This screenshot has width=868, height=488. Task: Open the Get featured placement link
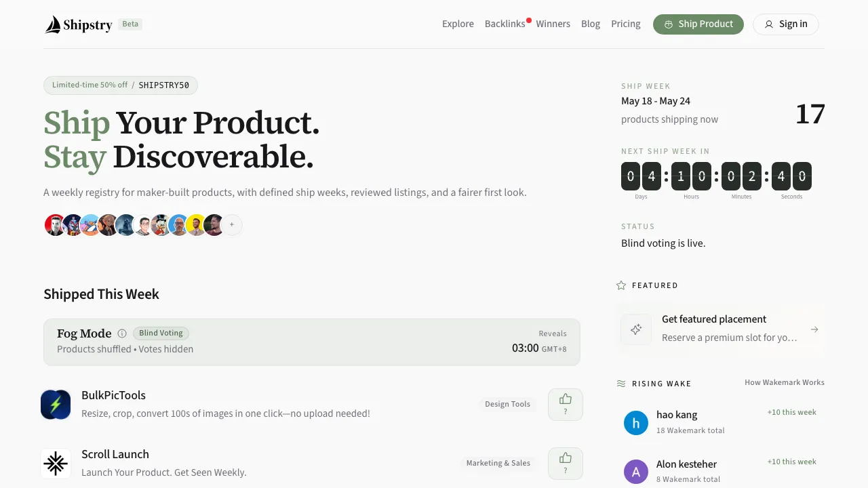pos(714,319)
